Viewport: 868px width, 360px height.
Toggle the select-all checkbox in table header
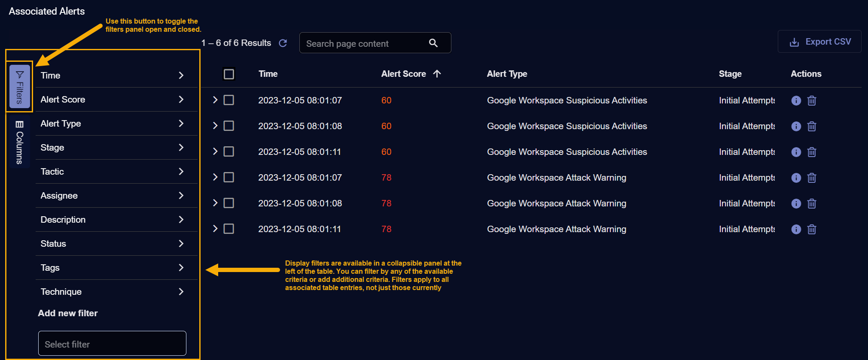229,74
